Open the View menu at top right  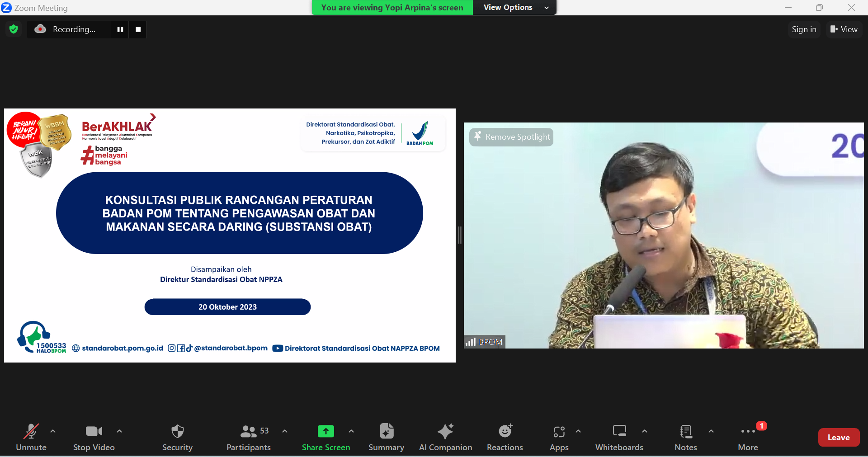844,29
